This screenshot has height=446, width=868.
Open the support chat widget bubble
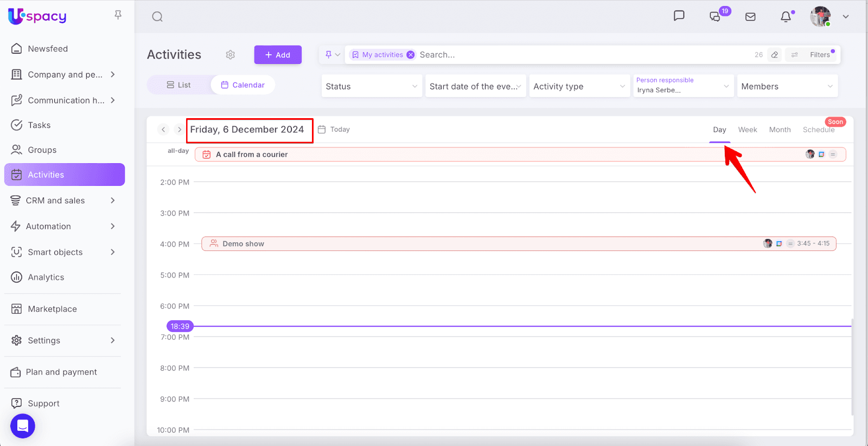[x=23, y=426]
